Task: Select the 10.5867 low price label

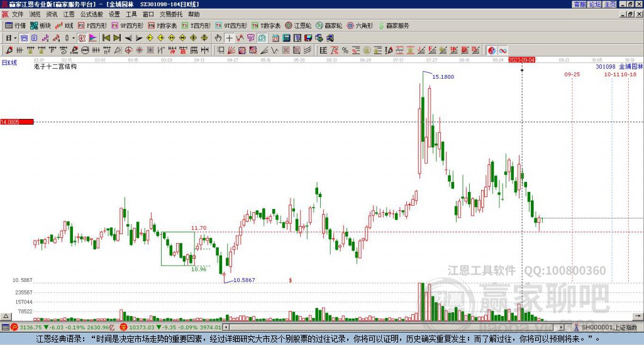Action: point(245,280)
